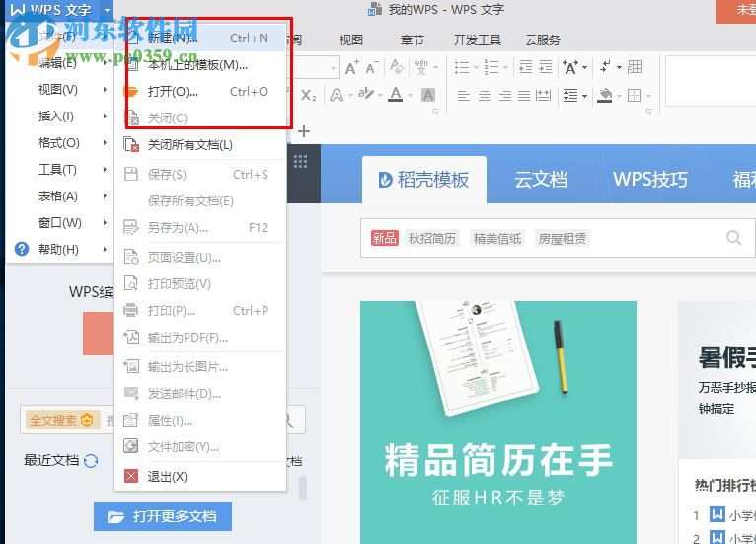Select 退出(X) to quit WPS
756x544 pixels.
[x=200, y=477]
